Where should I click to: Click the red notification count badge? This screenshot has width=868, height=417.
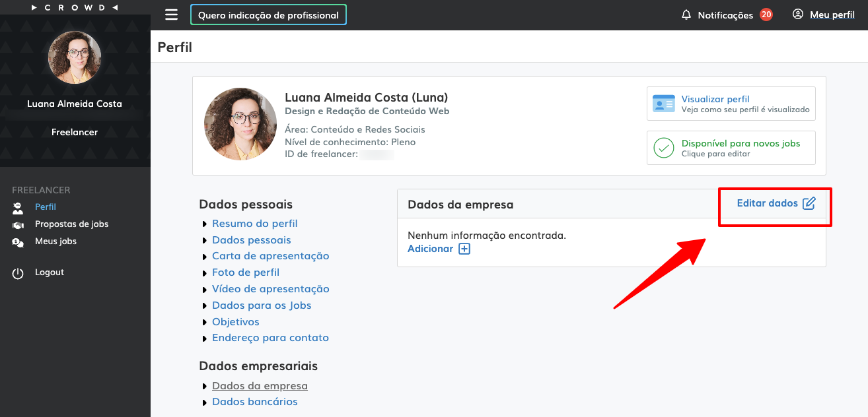coord(766,15)
